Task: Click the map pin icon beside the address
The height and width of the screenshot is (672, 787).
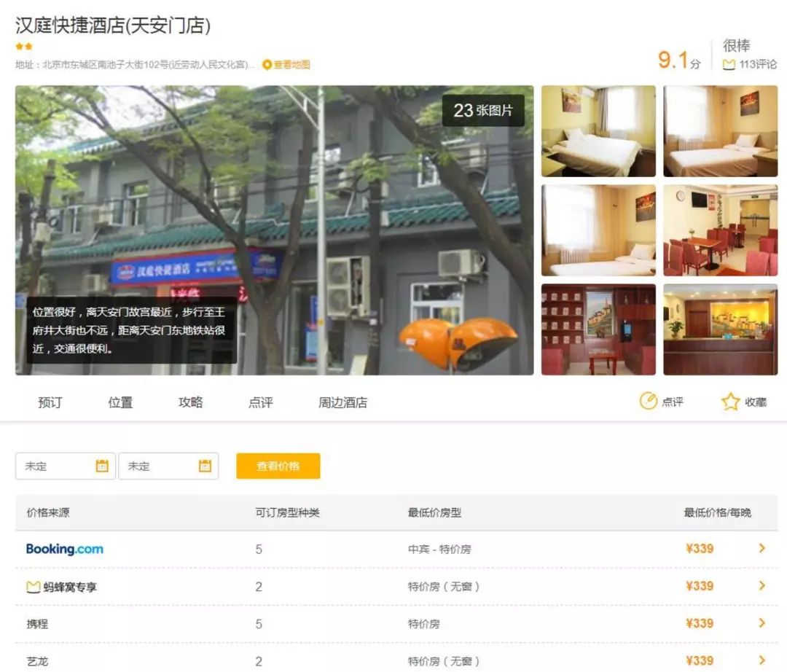Action: 267,65
